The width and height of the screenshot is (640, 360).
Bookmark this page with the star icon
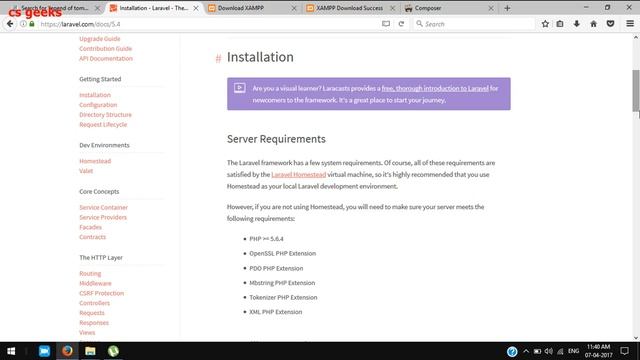[545, 24]
